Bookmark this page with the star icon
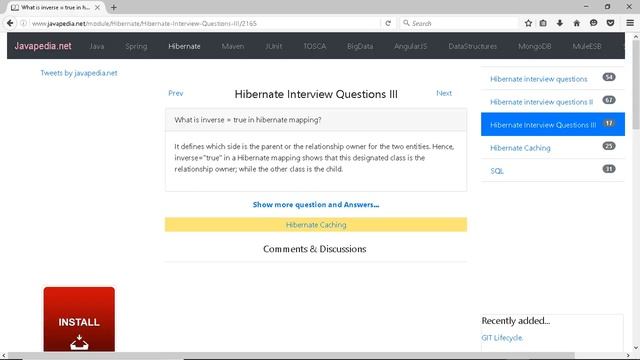Image resolution: width=640 pixels, height=360 pixels. [x=528, y=23]
